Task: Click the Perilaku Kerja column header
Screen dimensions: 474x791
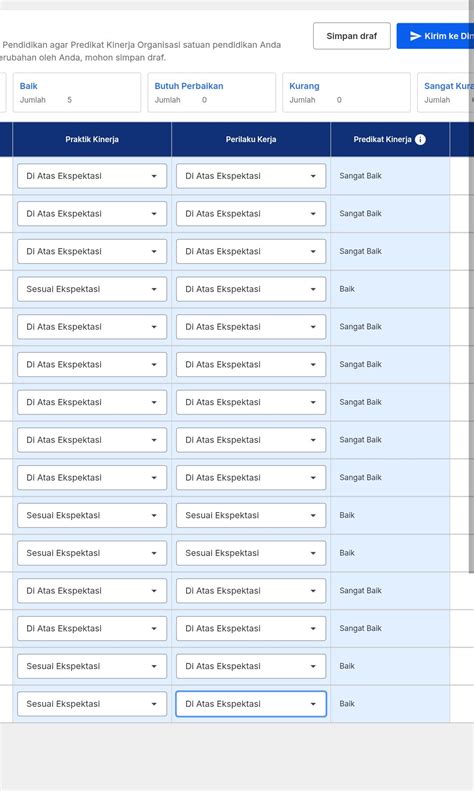Action: pyautogui.click(x=251, y=139)
